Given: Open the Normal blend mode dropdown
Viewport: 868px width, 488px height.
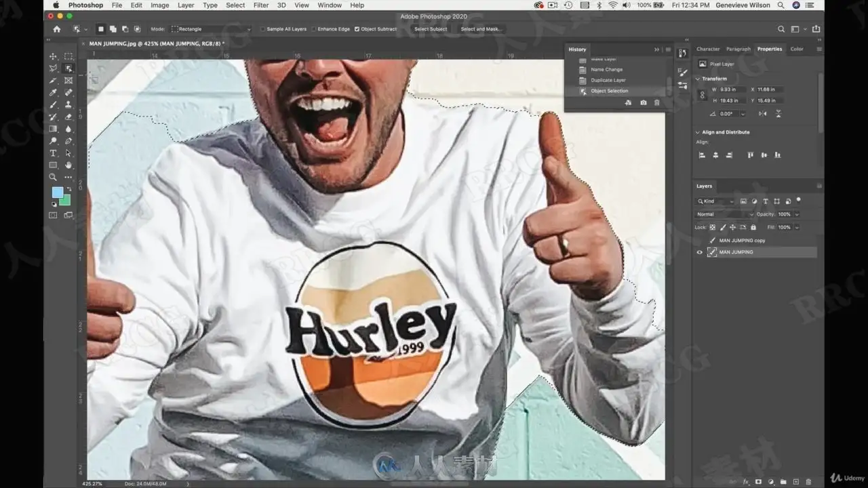Looking at the screenshot, I should pos(725,214).
